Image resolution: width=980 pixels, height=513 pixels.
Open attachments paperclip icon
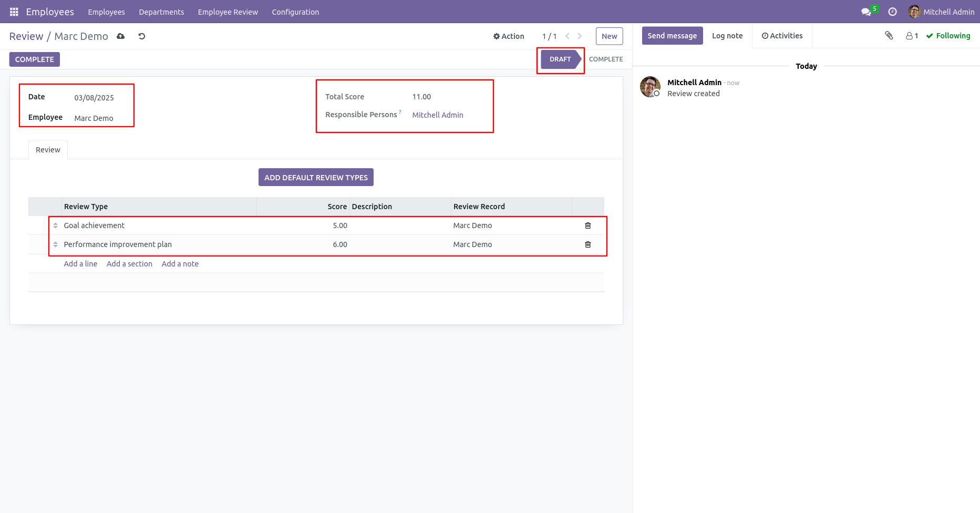[x=889, y=36]
